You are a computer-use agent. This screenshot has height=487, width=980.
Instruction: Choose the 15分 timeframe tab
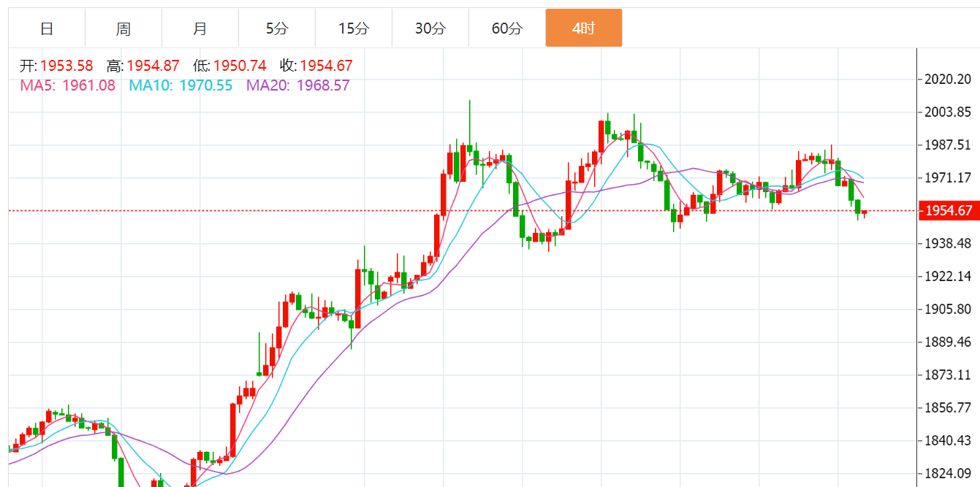pos(354,28)
